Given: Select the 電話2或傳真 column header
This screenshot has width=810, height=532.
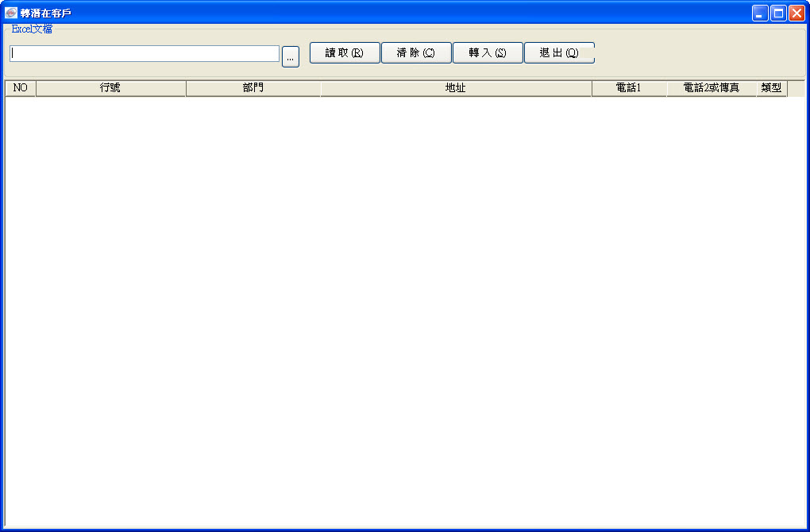Looking at the screenshot, I should (712, 88).
